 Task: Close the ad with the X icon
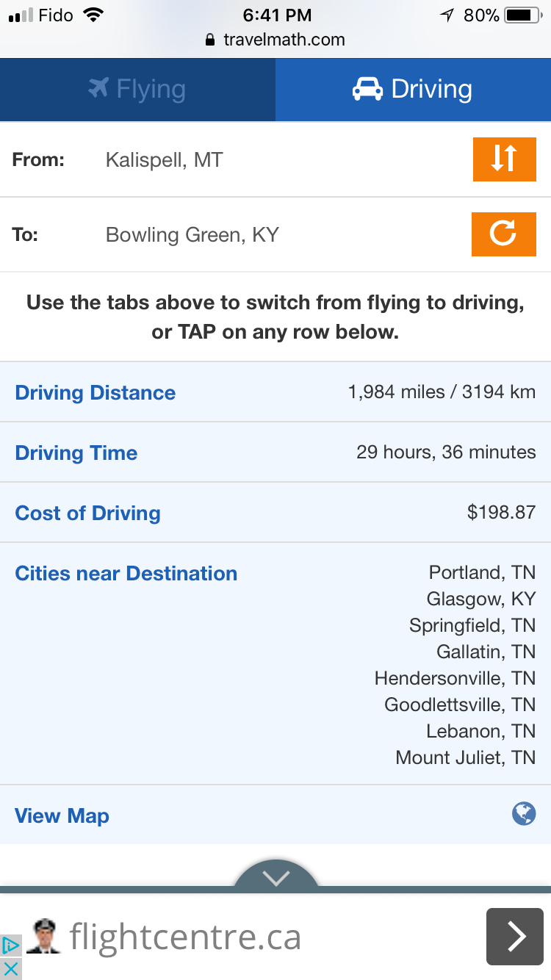10,969
